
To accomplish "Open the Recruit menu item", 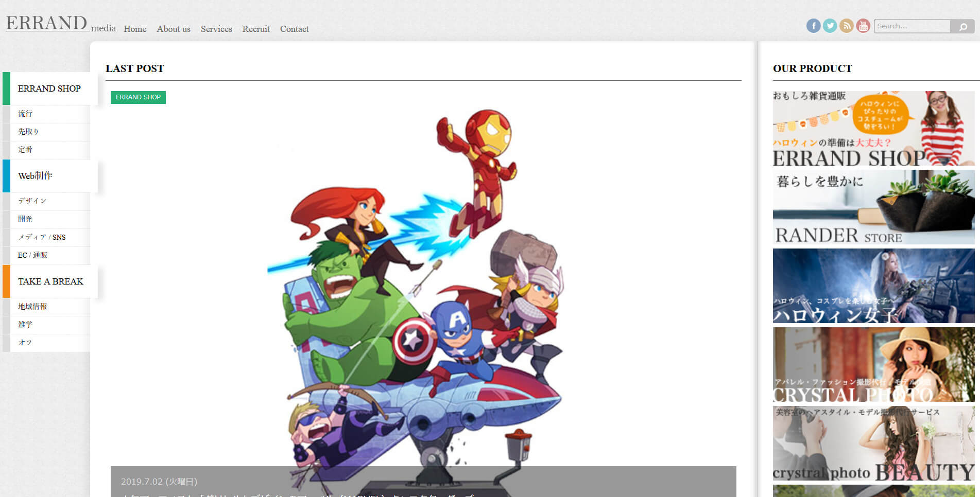I will point(256,29).
